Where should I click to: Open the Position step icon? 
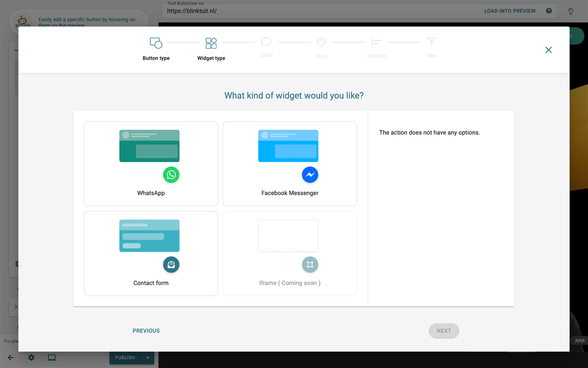pyautogui.click(x=376, y=42)
